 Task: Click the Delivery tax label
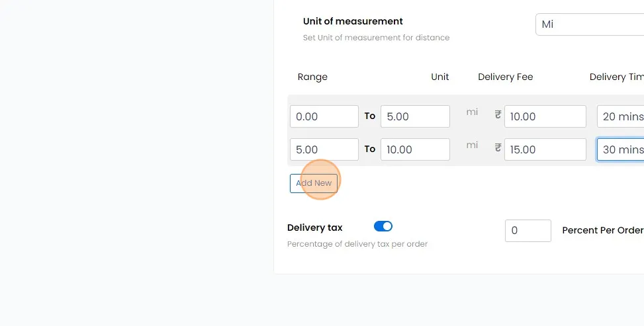(314, 227)
